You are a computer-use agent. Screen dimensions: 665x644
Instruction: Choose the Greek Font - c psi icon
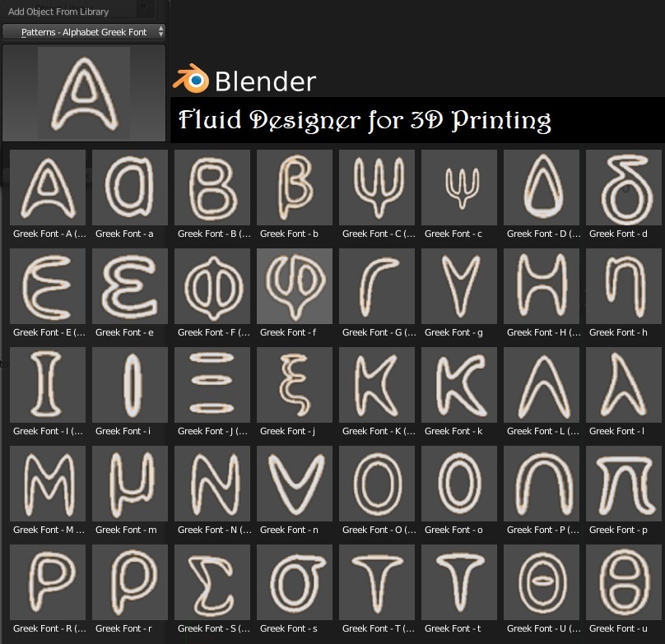459,188
